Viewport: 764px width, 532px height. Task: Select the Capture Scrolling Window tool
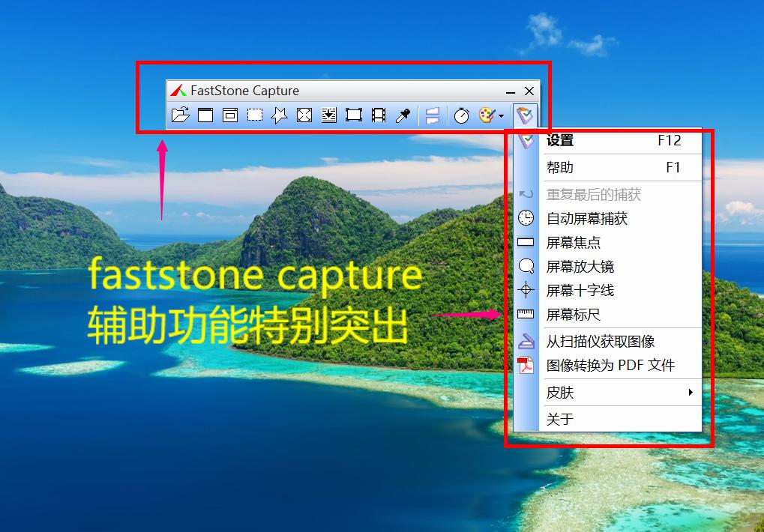329,115
